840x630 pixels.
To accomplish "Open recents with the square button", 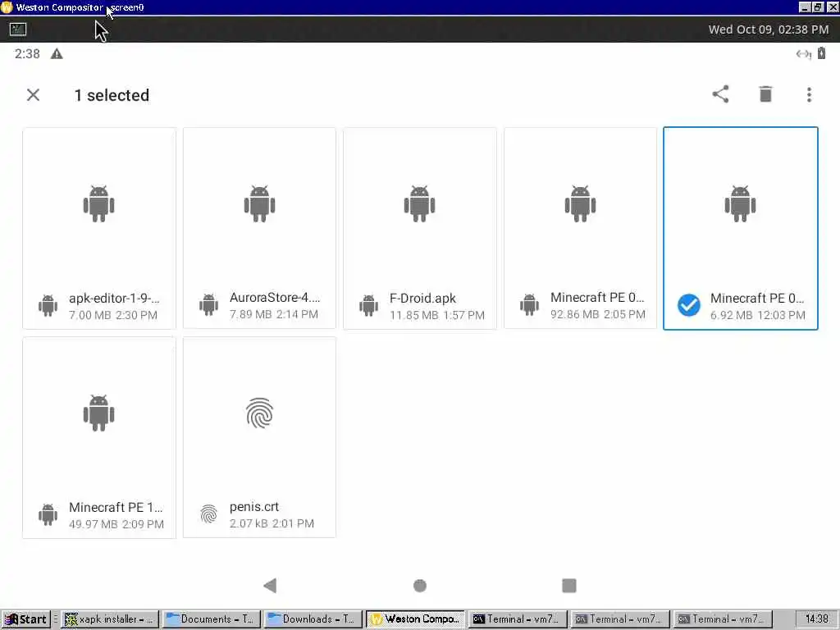I will point(569,586).
